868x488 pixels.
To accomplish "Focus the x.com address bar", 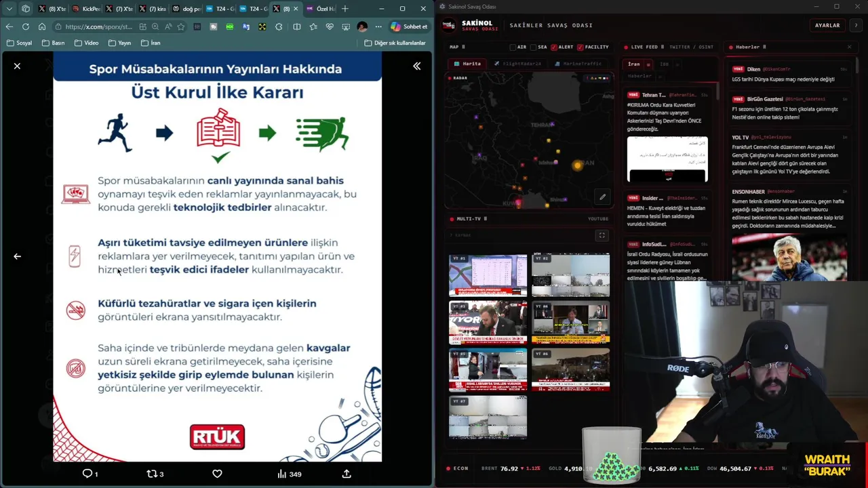I will [99, 26].
